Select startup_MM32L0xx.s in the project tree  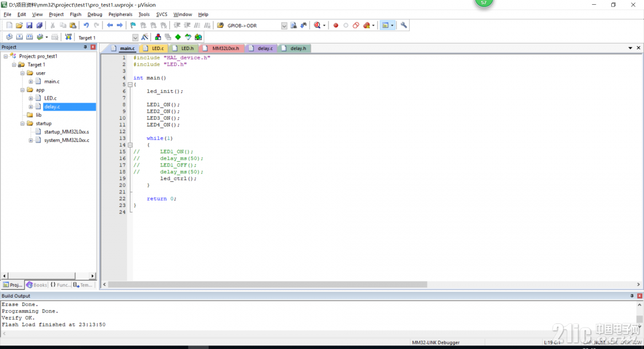click(x=67, y=132)
